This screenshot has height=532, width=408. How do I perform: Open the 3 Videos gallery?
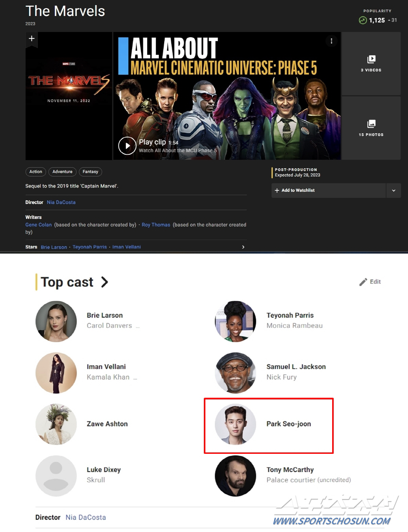click(371, 64)
